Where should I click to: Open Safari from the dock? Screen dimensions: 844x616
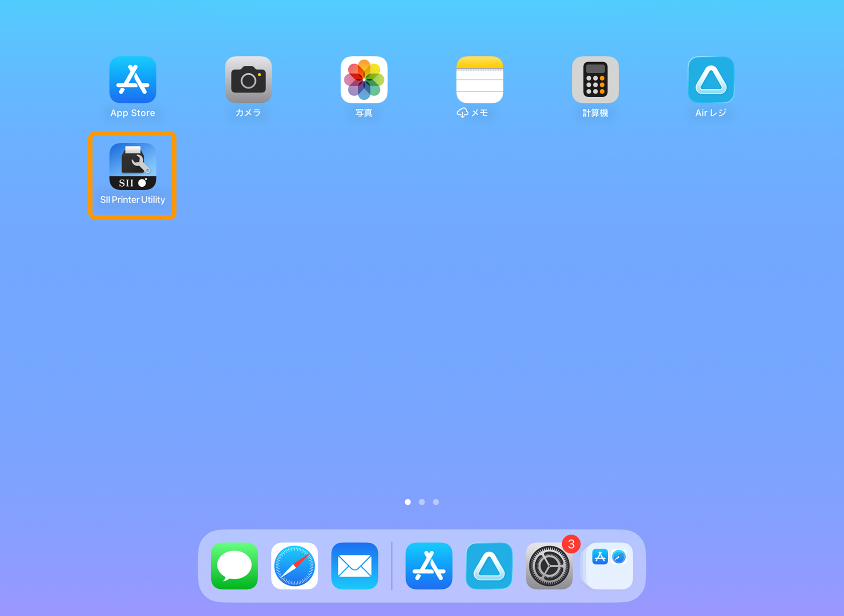click(x=295, y=566)
